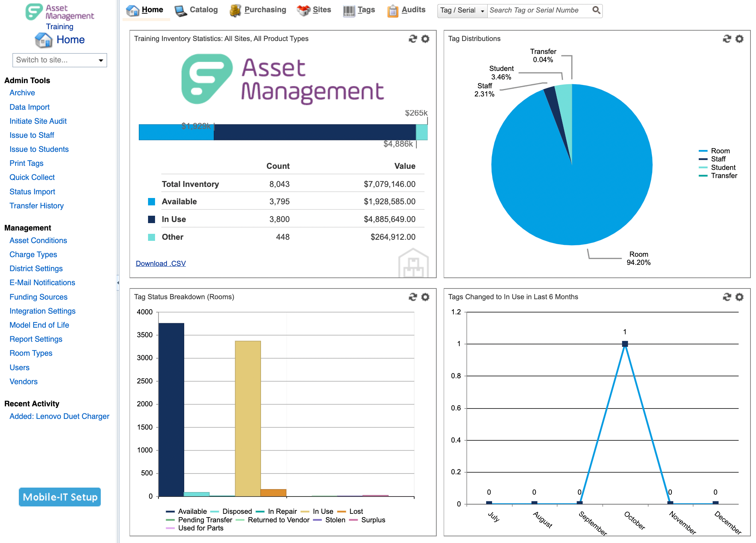Image resolution: width=756 pixels, height=543 pixels.
Task: Open Initiate Site Audit
Action: (x=38, y=121)
